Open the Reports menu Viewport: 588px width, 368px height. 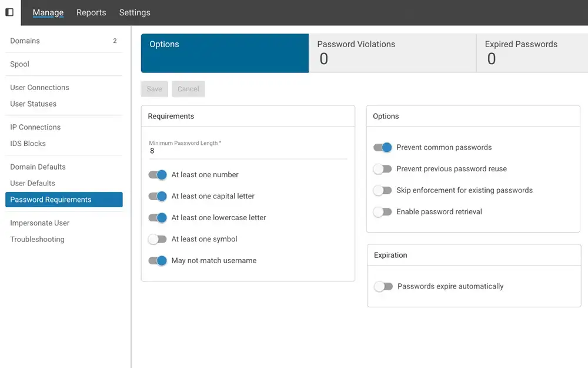click(91, 12)
